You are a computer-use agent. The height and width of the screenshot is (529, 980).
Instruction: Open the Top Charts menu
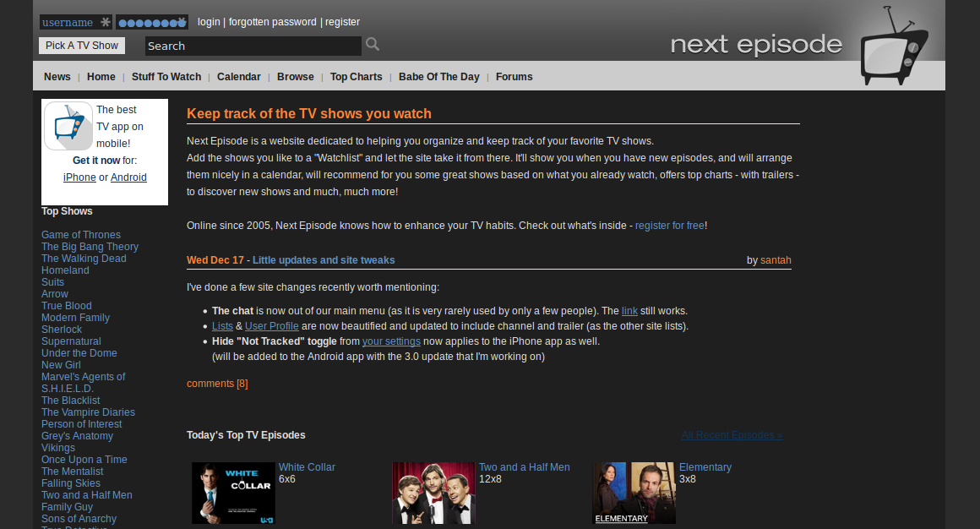point(357,77)
